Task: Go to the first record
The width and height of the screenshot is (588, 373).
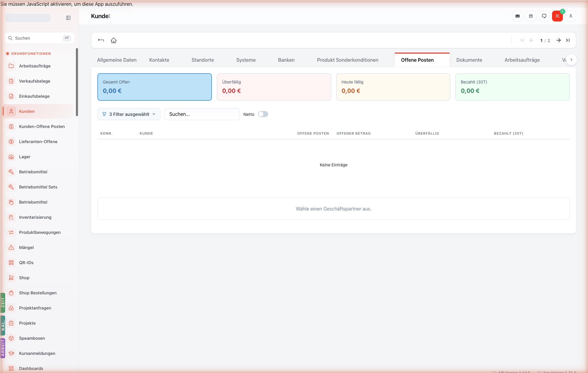Action: pos(522,40)
